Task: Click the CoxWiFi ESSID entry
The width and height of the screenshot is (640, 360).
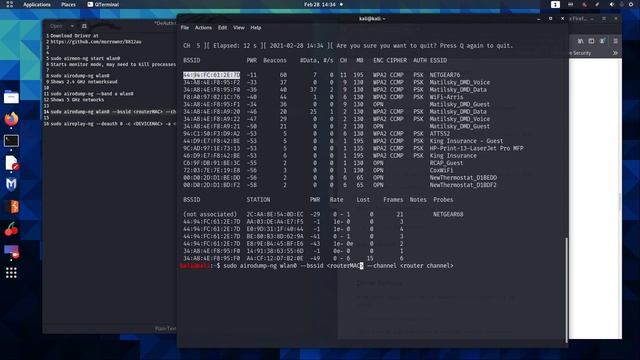Action: (441, 171)
